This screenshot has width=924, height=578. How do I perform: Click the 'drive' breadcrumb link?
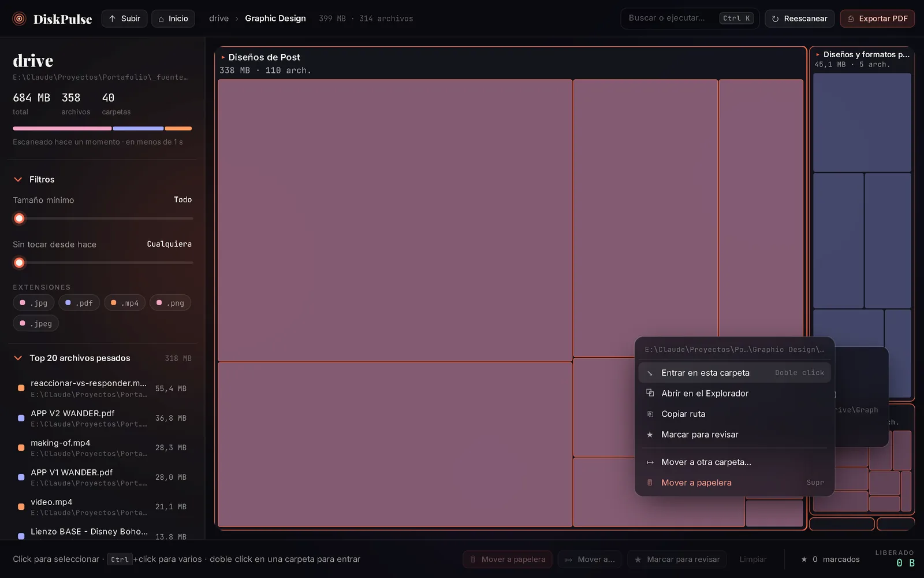click(219, 18)
